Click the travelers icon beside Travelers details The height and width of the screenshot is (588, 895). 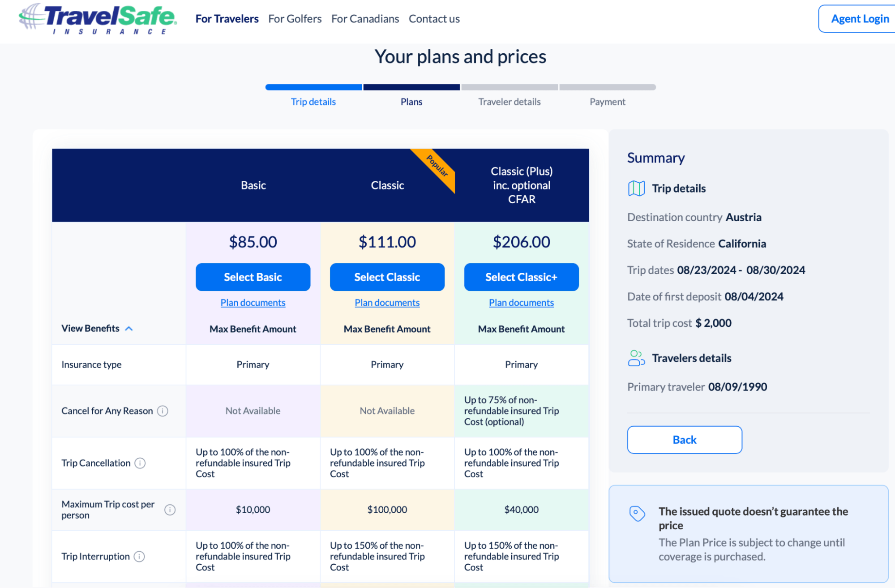[636, 358]
